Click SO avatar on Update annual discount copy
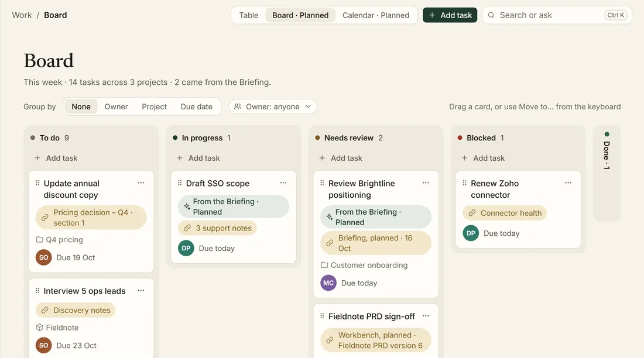 click(43, 257)
